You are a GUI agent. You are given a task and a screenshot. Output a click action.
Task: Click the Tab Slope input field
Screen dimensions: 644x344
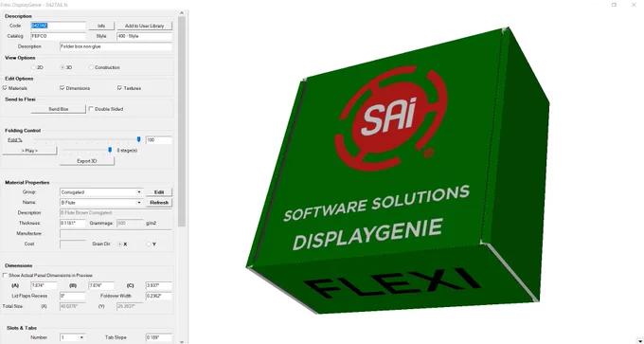[x=158, y=337]
